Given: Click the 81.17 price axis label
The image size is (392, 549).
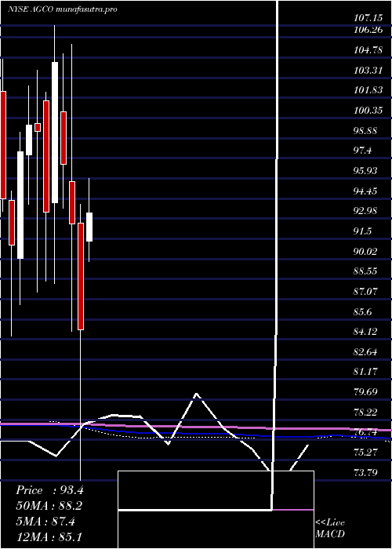Looking at the screenshot, I should point(365,372).
